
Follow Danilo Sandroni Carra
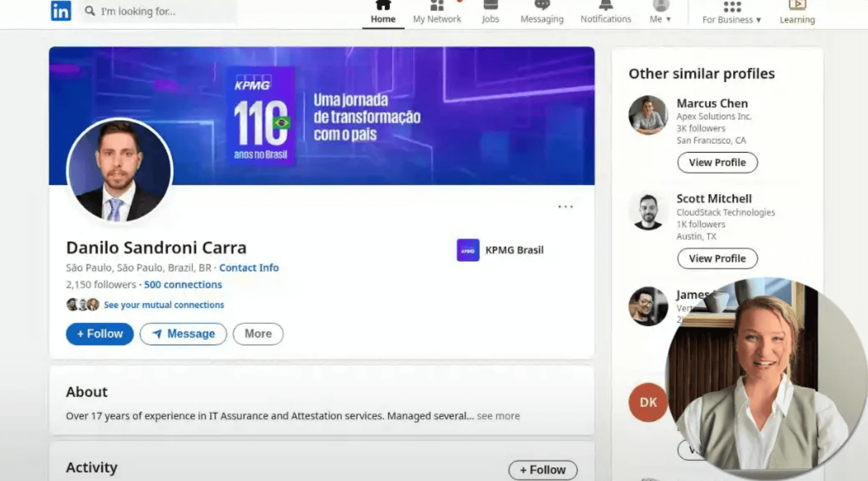(x=99, y=334)
